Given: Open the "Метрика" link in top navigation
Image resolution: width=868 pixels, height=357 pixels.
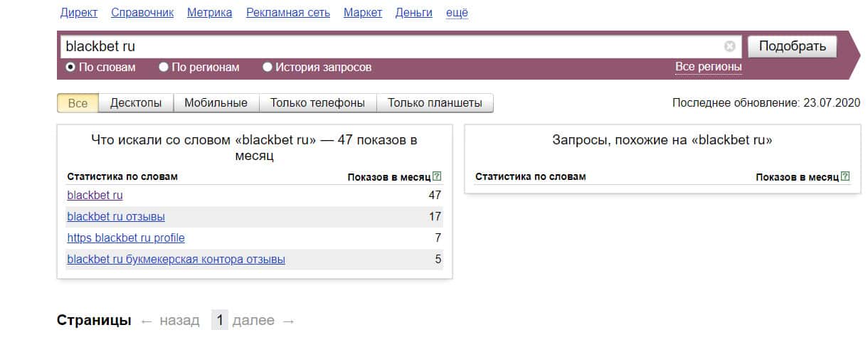Looking at the screenshot, I should pos(209,13).
